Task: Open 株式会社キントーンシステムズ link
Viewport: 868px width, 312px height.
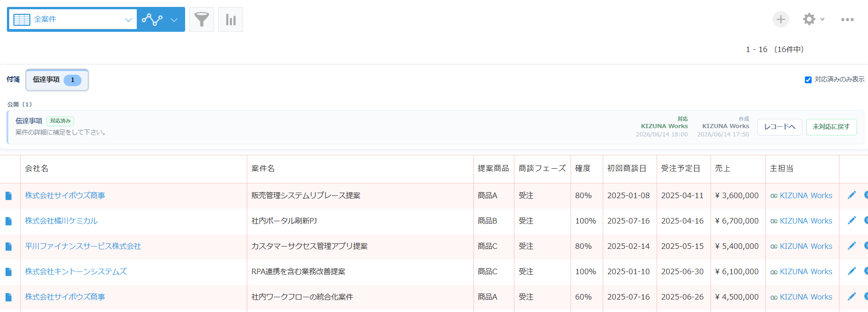Action: (76, 271)
